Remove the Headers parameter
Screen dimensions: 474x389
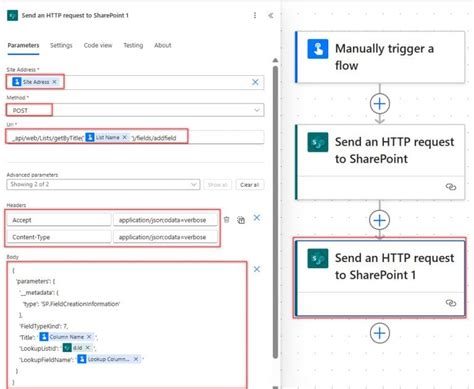tap(257, 218)
